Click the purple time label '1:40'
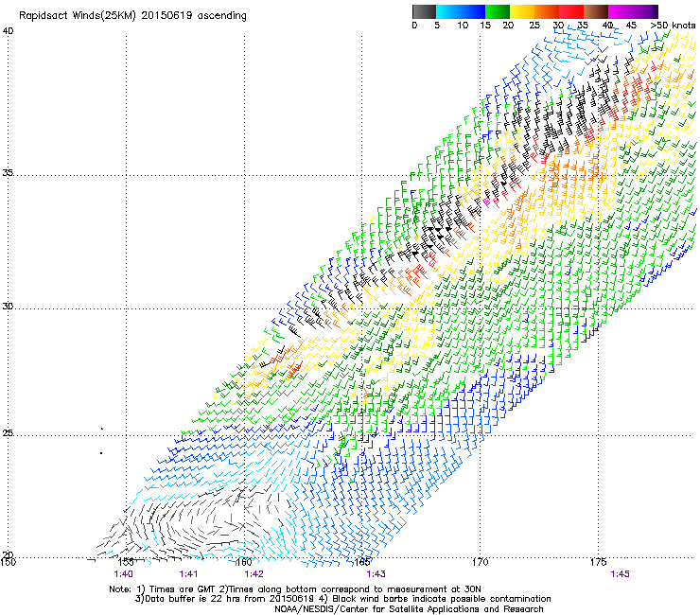The height and width of the screenshot is (615, 700). [124, 574]
